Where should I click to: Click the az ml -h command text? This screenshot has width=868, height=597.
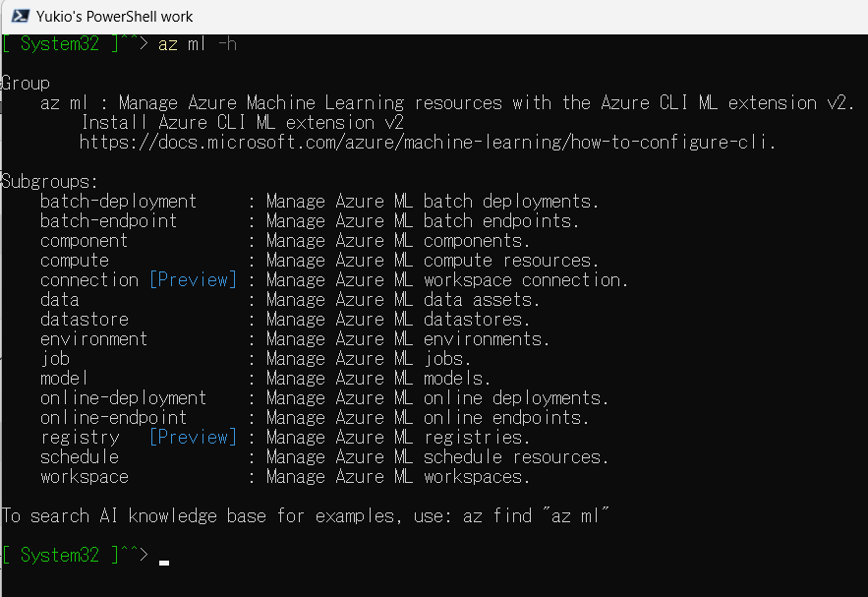pyautogui.click(x=200, y=43)
